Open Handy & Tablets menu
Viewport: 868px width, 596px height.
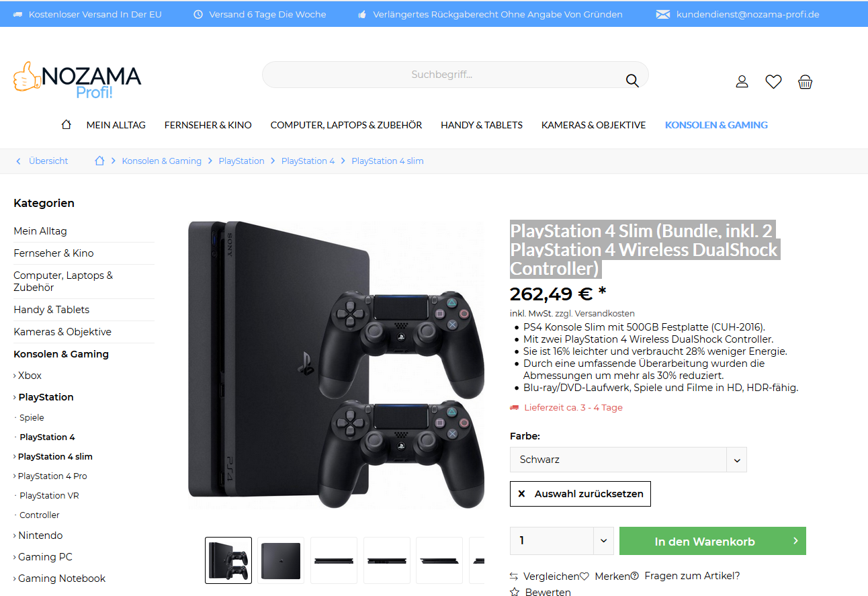click(x=482, y=125)
